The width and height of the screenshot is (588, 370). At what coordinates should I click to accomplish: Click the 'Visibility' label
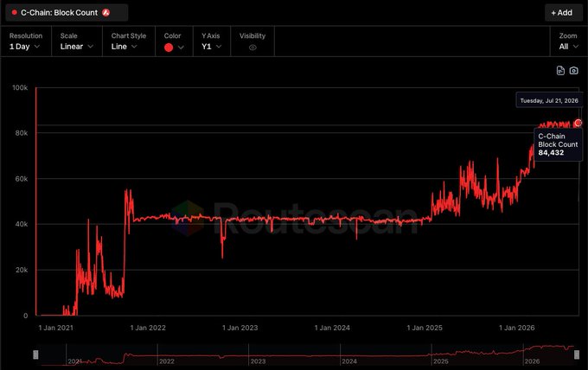pos(252,35)
